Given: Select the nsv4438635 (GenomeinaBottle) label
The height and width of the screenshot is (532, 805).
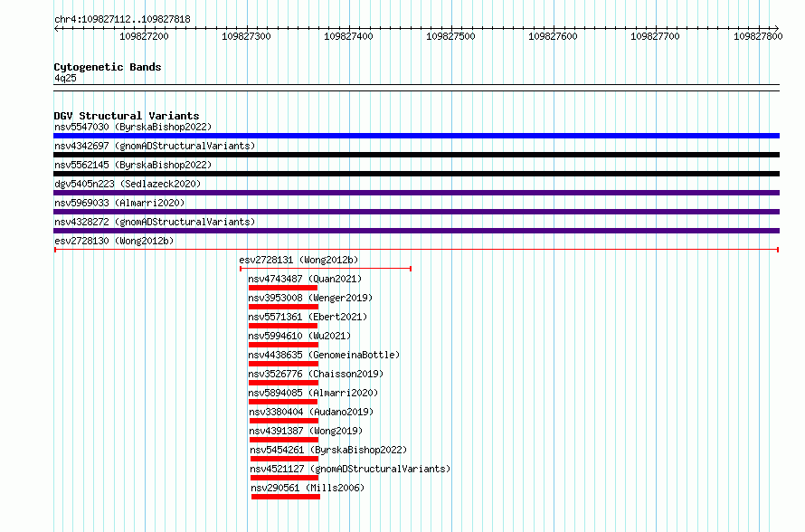Looking at the screenshot, I should (x=324, y=355).
